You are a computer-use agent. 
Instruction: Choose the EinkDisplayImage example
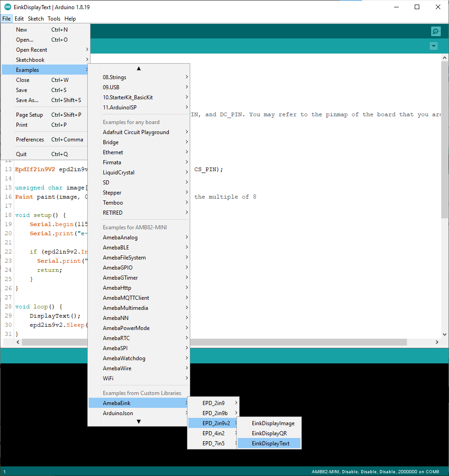pos(273,423)
